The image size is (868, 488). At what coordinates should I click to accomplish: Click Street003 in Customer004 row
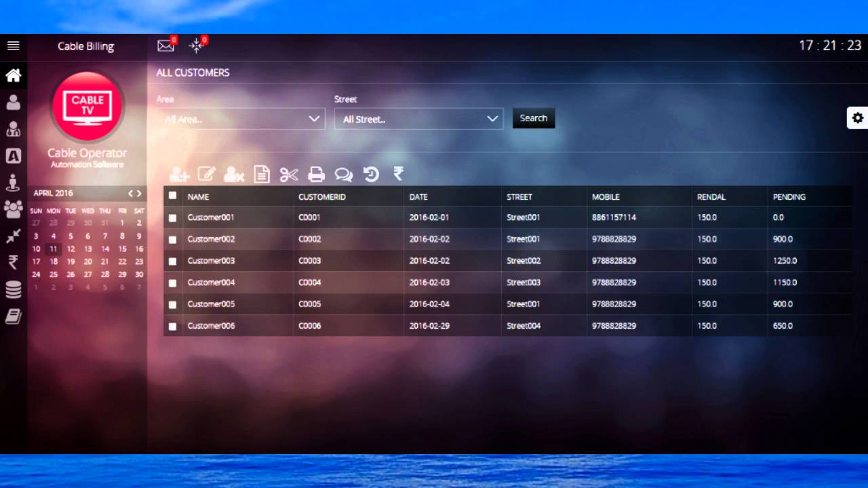click(524, 283)
